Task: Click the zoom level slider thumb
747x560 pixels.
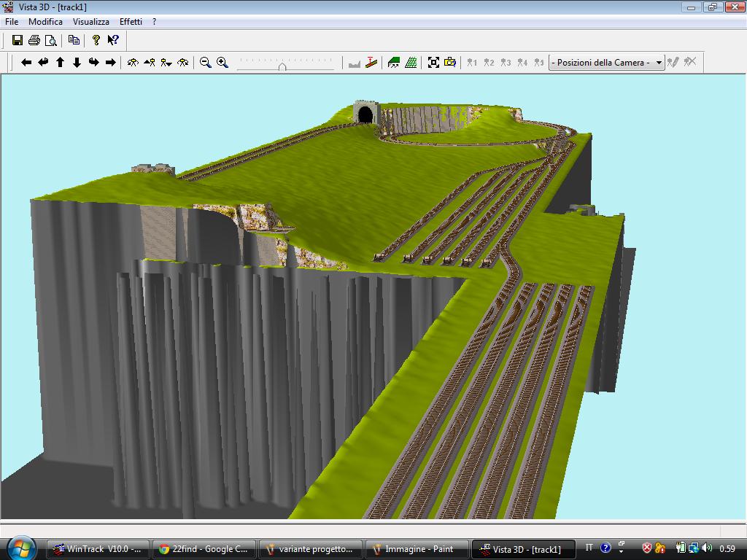Action: coord(282,66)
